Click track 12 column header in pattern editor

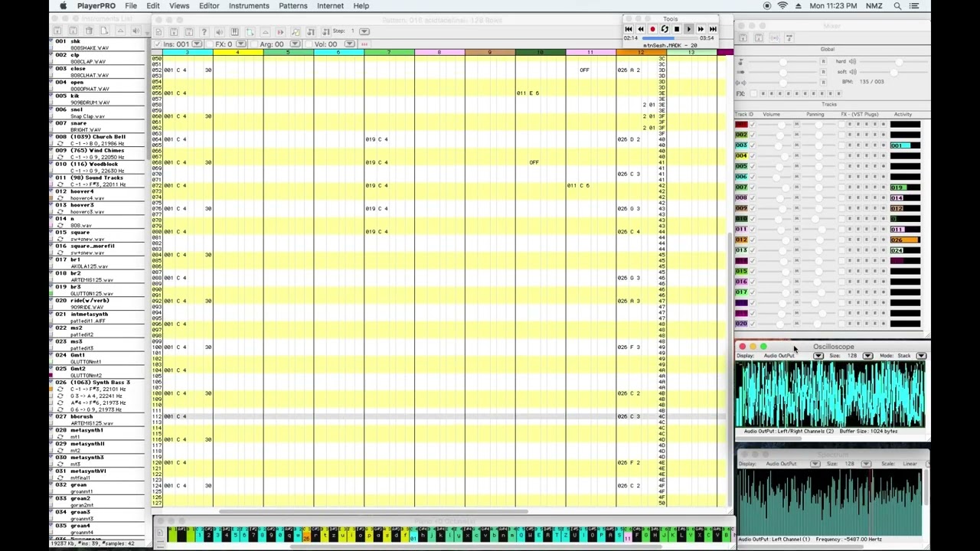pos(641,52)
